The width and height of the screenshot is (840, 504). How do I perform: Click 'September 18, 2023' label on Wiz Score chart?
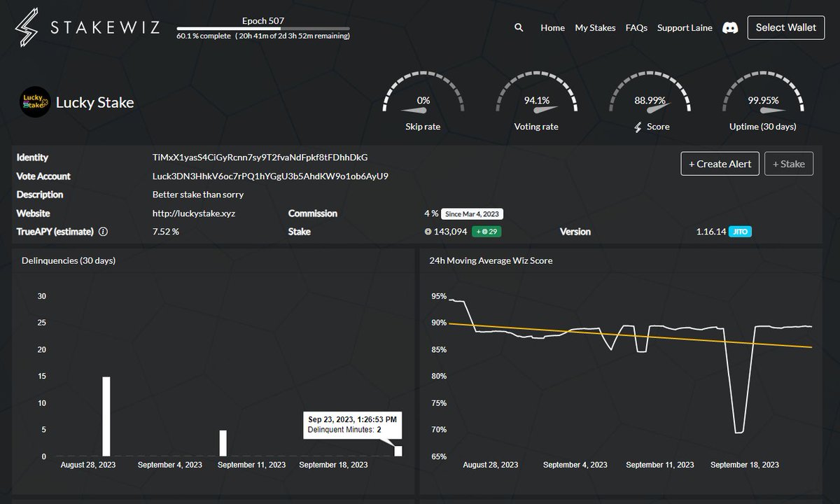[x=745, y=465]
